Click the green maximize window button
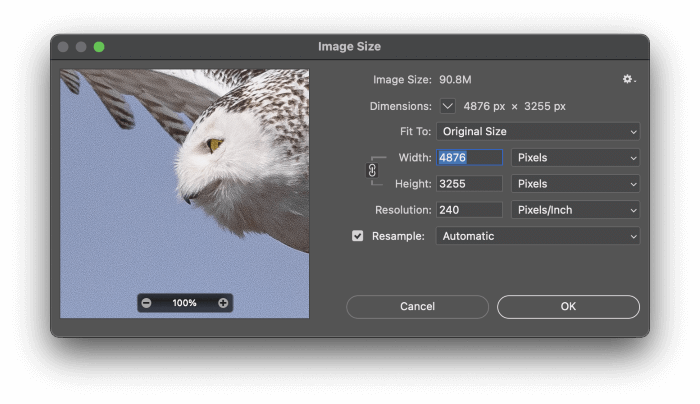 tap(99, 47)
